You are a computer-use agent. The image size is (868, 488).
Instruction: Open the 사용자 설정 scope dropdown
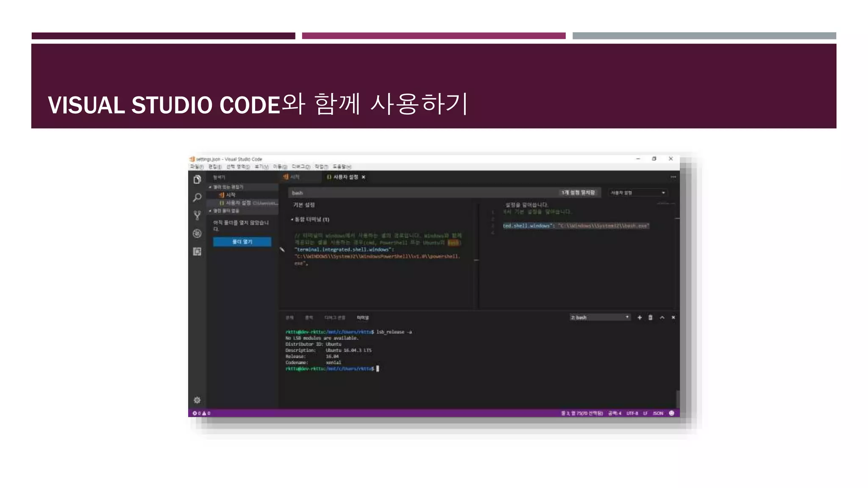point(638,193)
